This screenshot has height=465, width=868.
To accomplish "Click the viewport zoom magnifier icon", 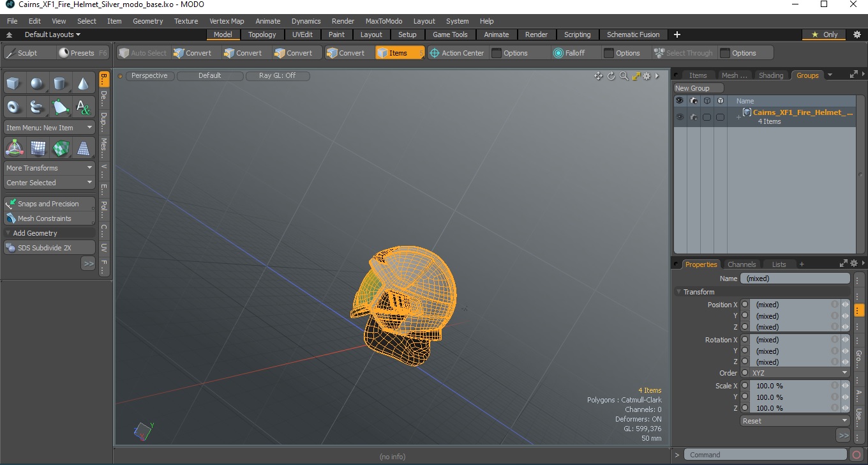I will (x=624, y=76).
